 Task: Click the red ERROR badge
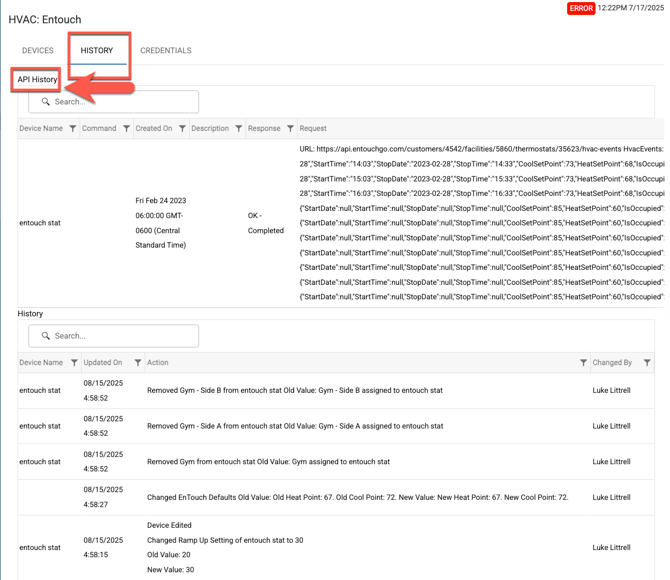coord(581,9)
